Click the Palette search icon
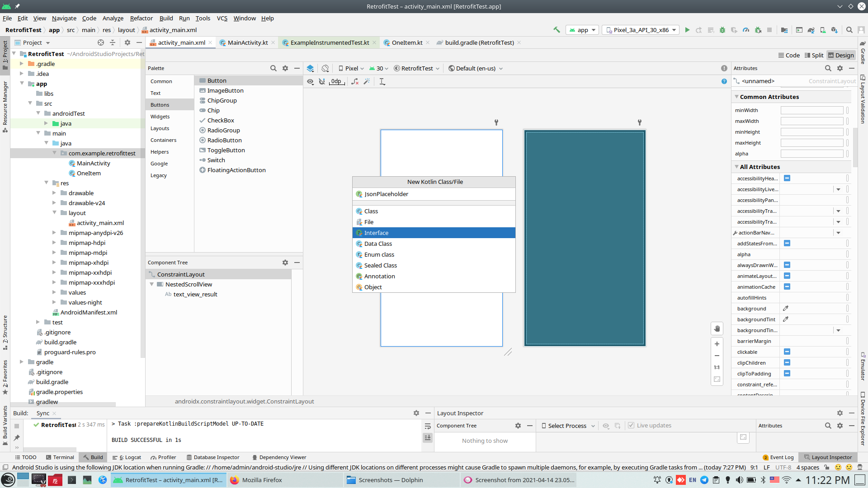The height and width of the screenshot is (488, 868). tap(273, 68)
